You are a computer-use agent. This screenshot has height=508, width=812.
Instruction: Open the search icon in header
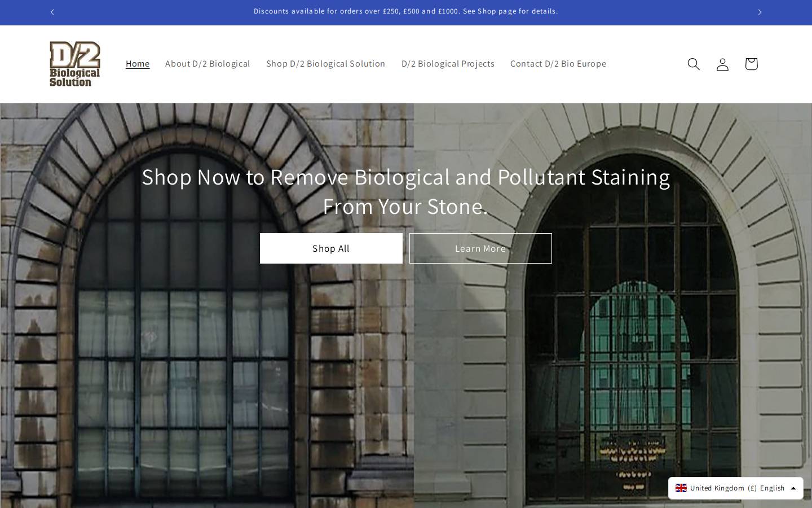coord(694,64)
